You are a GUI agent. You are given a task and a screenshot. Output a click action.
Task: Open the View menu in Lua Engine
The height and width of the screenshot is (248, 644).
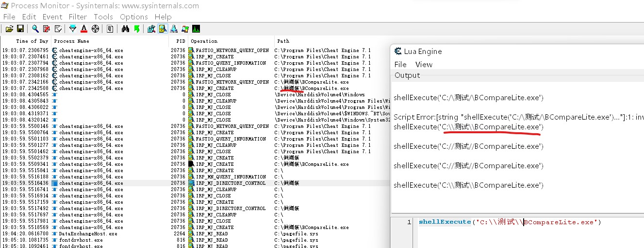pos(424,64)
